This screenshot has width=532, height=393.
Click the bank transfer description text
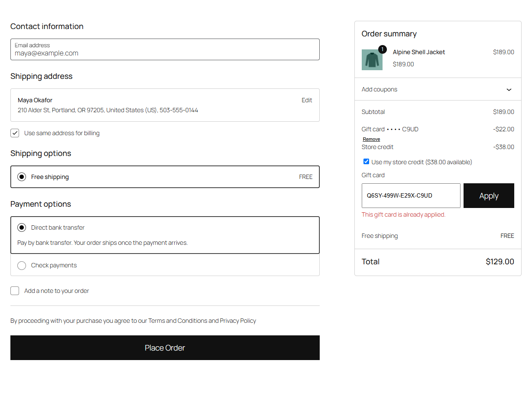click(103, 243)
